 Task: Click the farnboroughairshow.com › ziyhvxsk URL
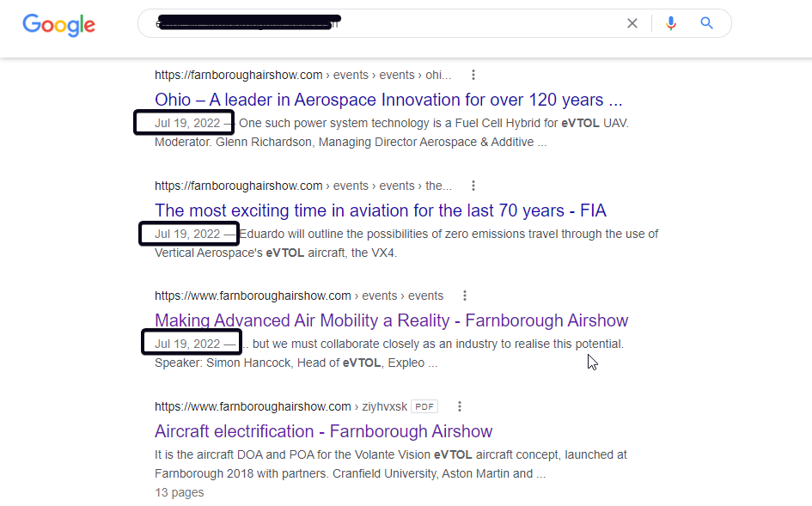point(281,406)
